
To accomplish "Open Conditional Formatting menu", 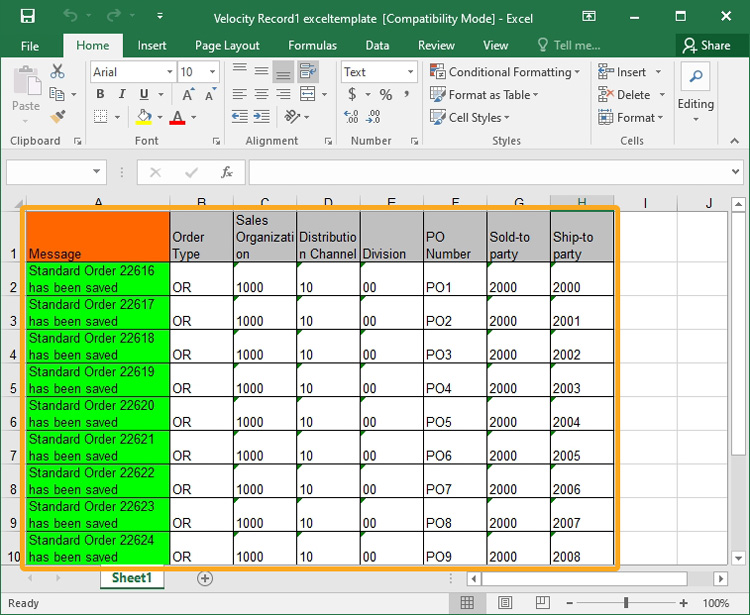I will point(505,72).
